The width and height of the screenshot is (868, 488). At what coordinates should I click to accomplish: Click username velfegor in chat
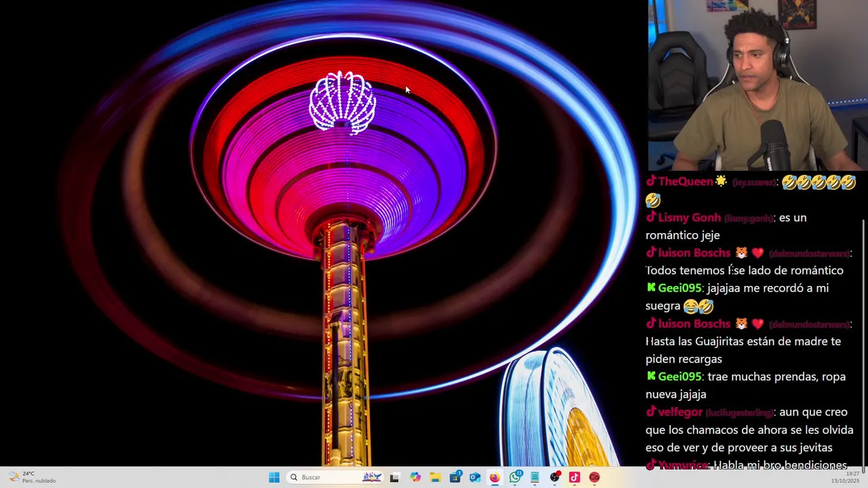point(680,412)
